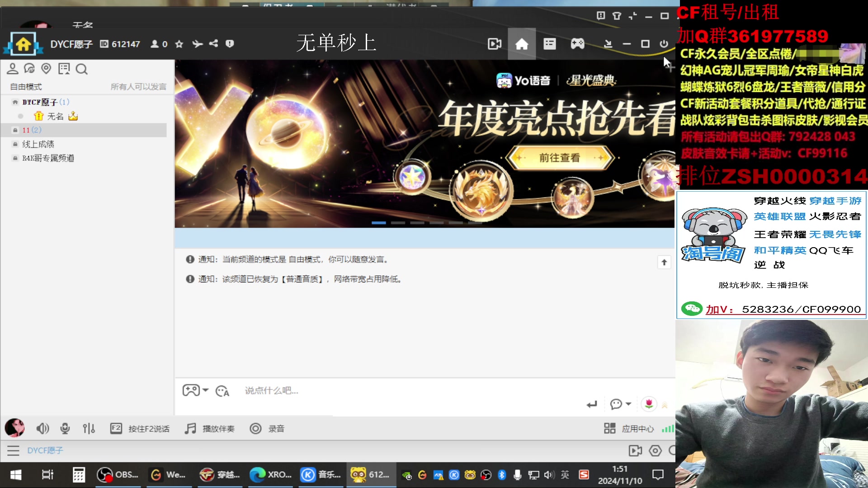This screenshot has width=868, height=488.
Task: Click 播放伴奏 accompaniment button
Action: (210, 429)
